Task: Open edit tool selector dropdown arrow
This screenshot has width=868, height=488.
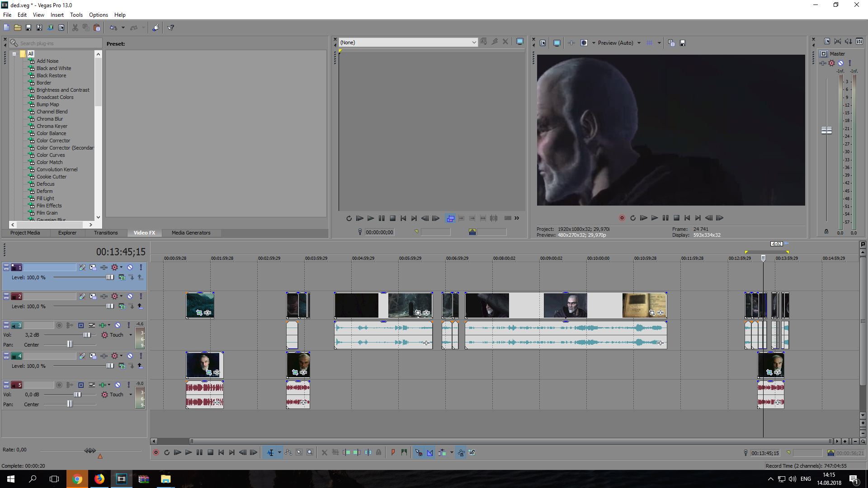Action: (x=279, y=452)
